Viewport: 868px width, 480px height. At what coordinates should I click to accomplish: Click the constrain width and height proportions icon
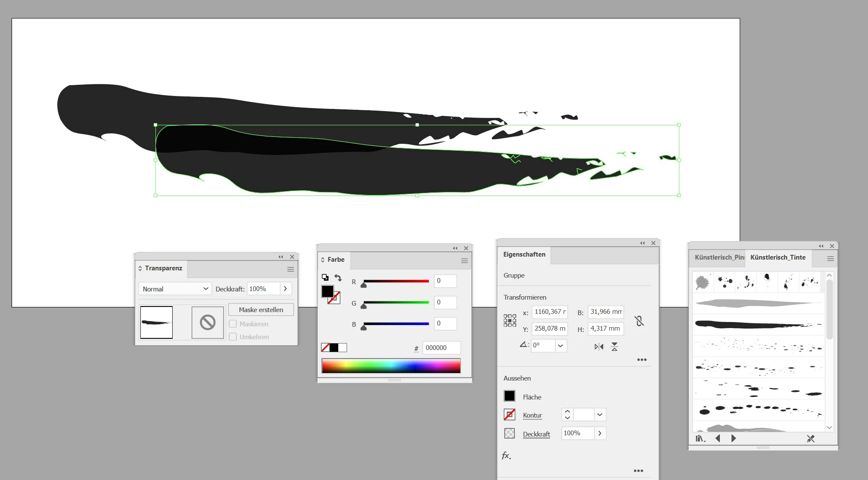639,321
